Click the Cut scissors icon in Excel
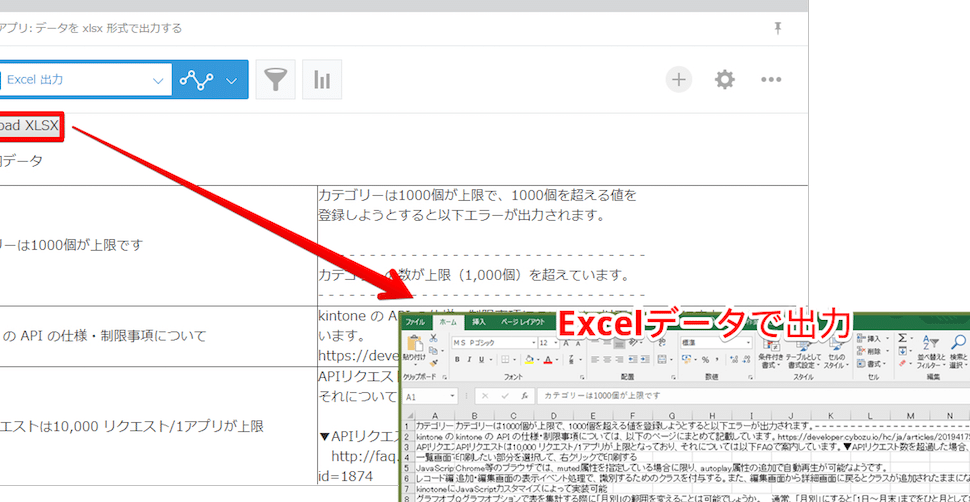The image size is (970, 502). (x=433, y=338)
